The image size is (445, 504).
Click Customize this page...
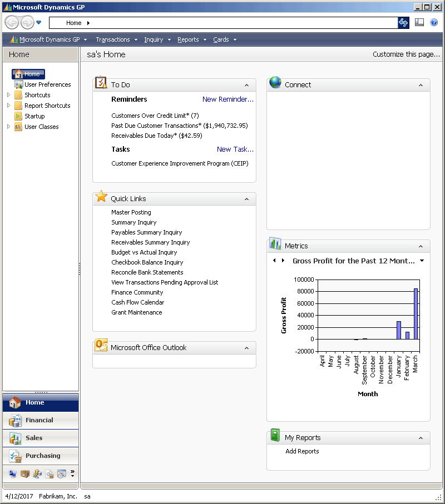(x=406, y=54)
